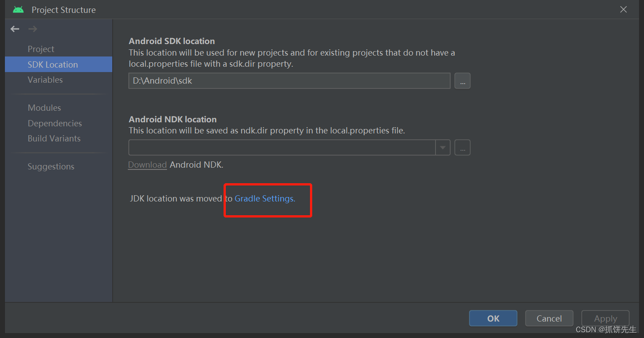Expand the NDK location history dropdown
This screenshot has width=644, height=338.
point(443,147)
